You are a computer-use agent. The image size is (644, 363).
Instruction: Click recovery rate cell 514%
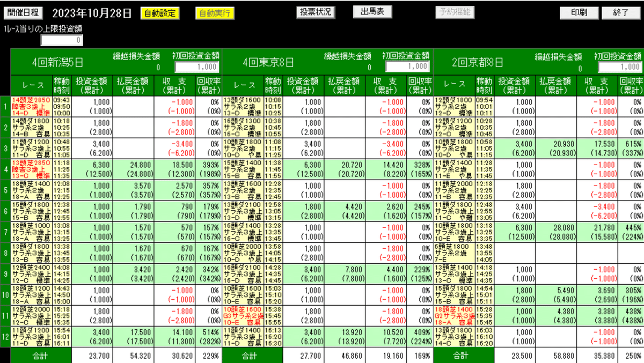click(x=208, y=337)
